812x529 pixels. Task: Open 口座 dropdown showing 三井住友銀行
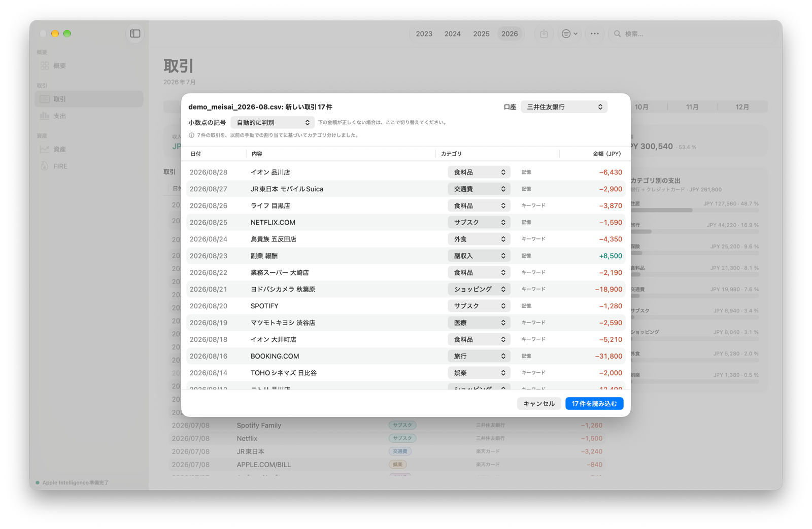(x=564, y=107)
